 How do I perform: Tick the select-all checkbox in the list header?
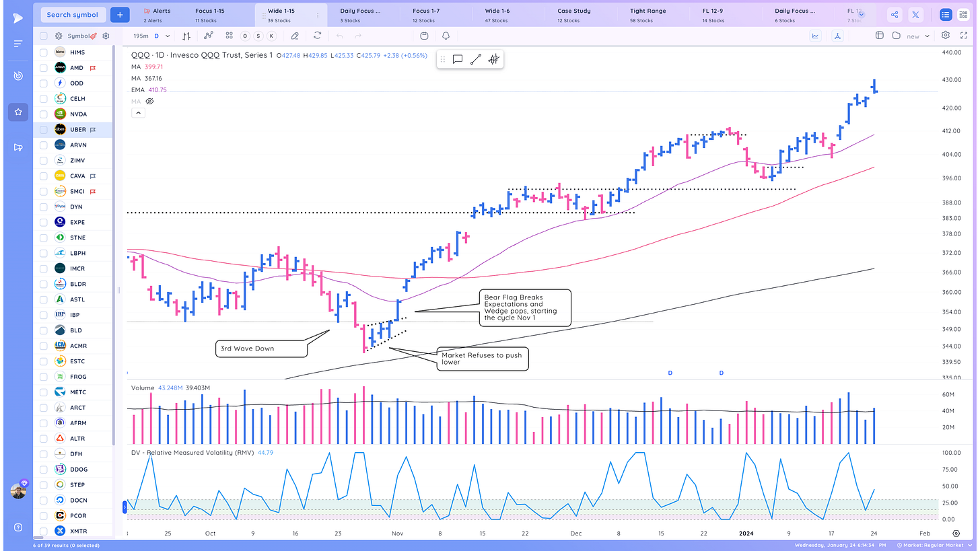44,36
